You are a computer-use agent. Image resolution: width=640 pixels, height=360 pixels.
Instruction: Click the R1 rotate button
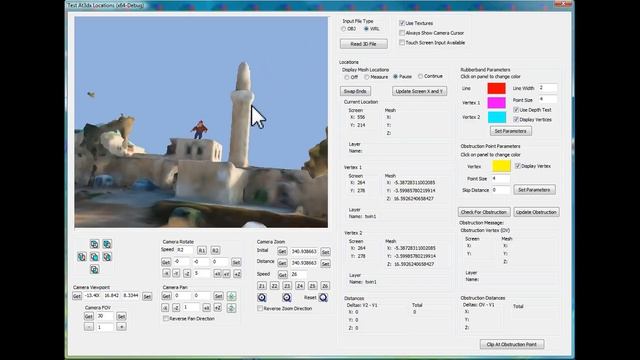[x=202, y=250]
